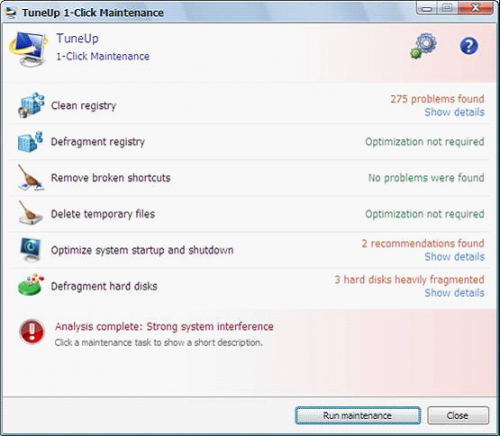This screenshot has width=500, height=436.
Task: Click the Close button at bottom
Action: pyautogui.click(x=458, y=415)
